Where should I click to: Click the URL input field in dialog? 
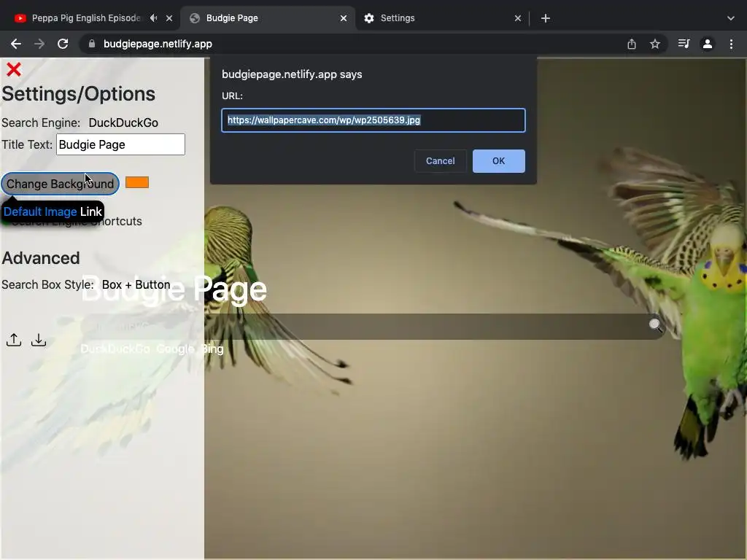pyautogui.click(x=373, y=120)
